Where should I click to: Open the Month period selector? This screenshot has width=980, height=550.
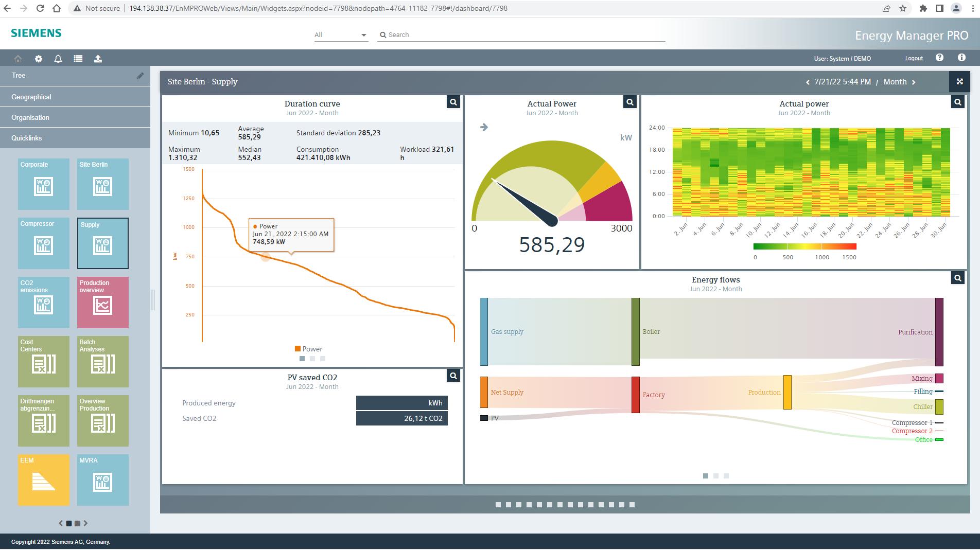pyautogui.click(x=895, y=82)
